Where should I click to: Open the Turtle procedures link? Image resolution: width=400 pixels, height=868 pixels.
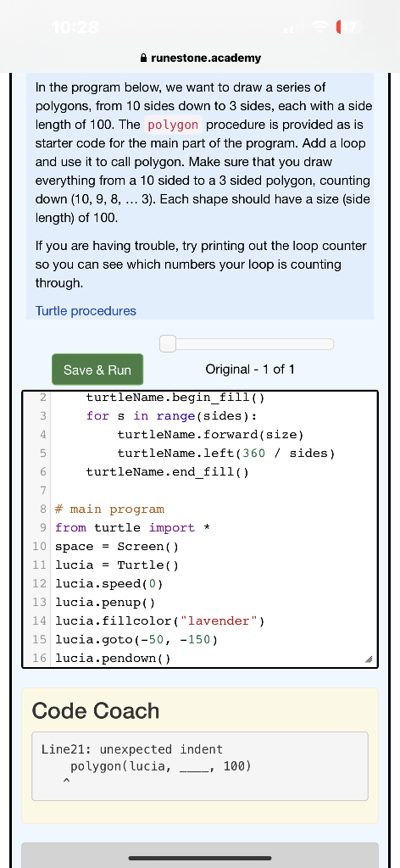pyautogui.click(x=86, y=311)
